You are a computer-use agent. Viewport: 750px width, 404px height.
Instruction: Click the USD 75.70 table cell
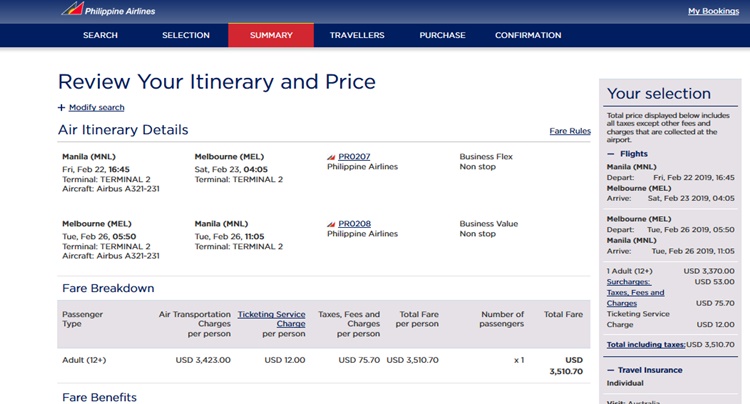359,360
